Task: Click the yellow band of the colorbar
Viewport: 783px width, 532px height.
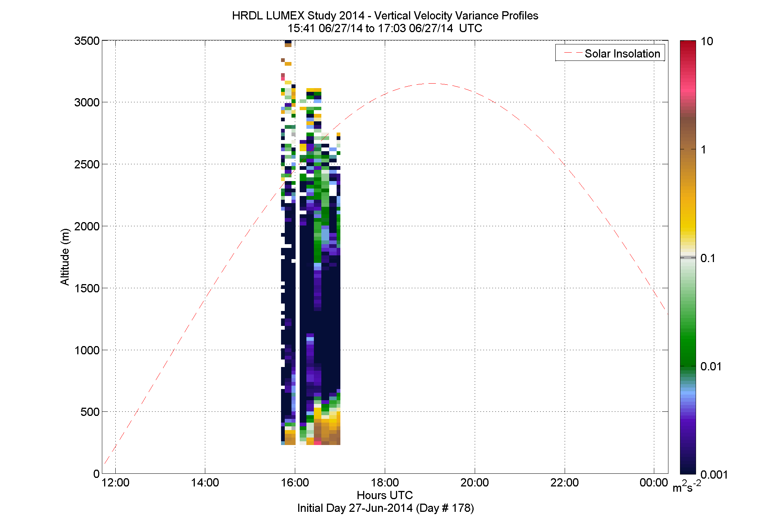Action: click(x=688, y=222)
